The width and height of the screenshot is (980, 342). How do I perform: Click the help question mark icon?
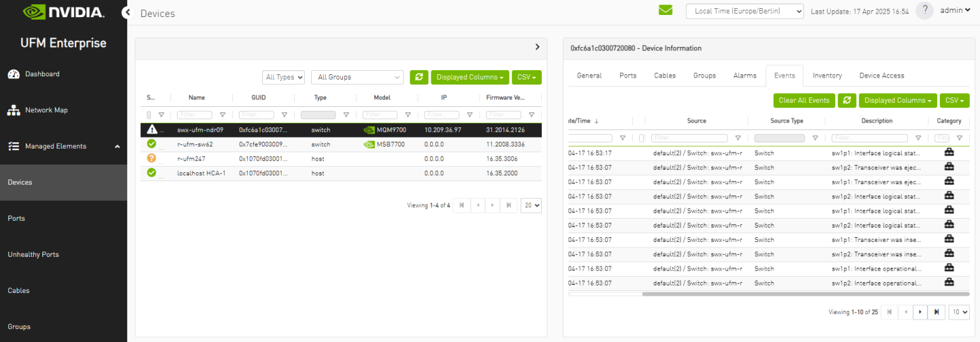(x=924, y=11)
